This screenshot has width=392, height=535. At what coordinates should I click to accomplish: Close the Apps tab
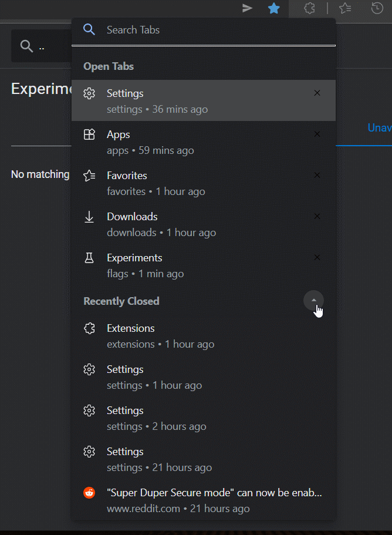click(317, 134)
